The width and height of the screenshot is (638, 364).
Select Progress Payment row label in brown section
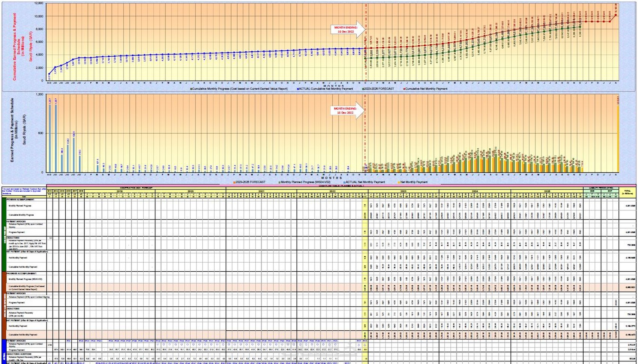[17, 302]
